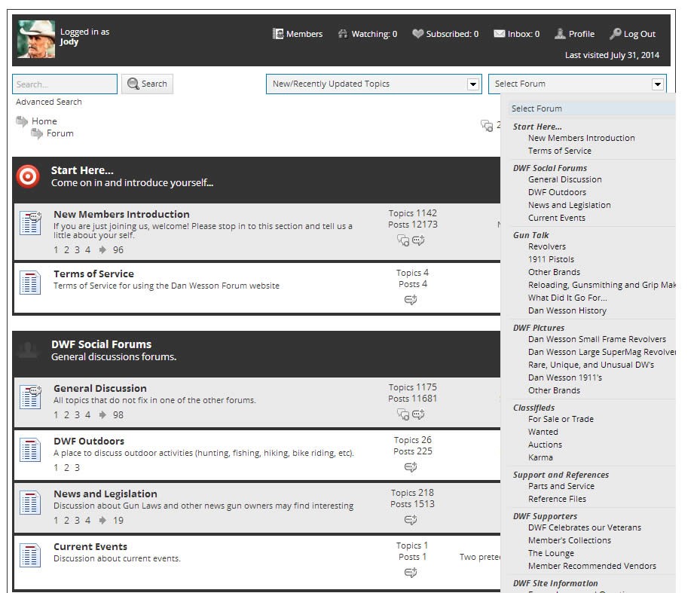The width and height of the screenshot is (700, 593).
Task: Select New Members Introduction in dropdown list
Action: point(581,138)
